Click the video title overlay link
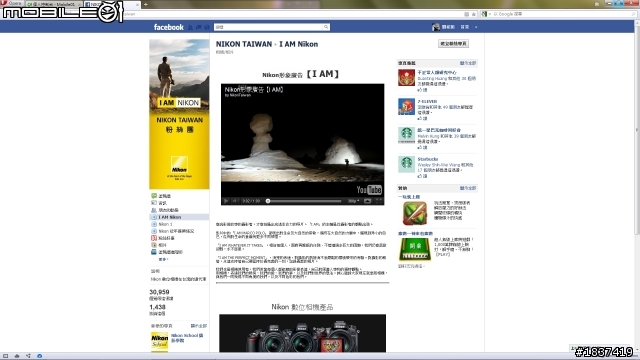Screen dimensions: 640x360 click(x=253, y=89)
